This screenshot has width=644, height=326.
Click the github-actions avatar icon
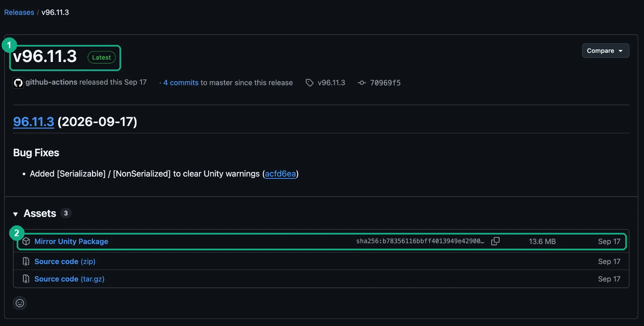[18, 83]
